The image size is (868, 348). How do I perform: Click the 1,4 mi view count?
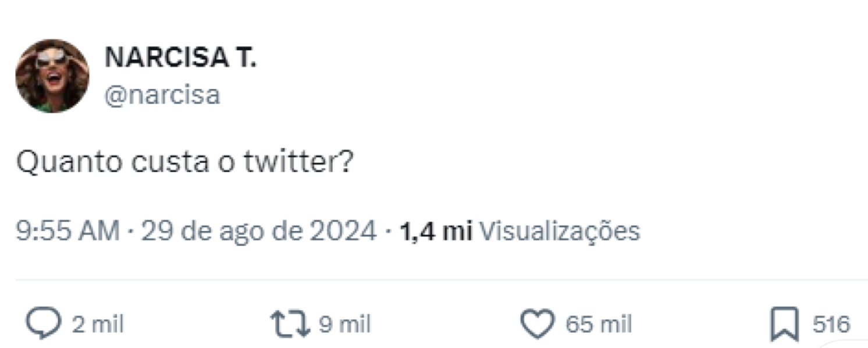tap(435, 232)
